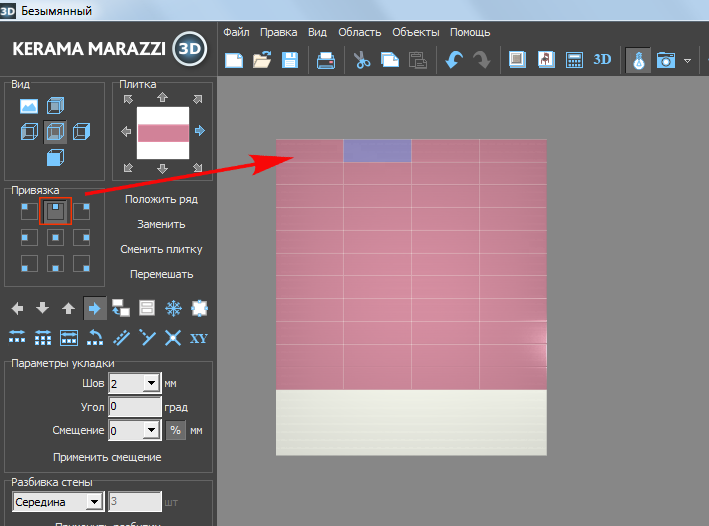Click the Print icon in toolbar
The height and width of the screenshot is (526, 709).
(x=327, y=60)
